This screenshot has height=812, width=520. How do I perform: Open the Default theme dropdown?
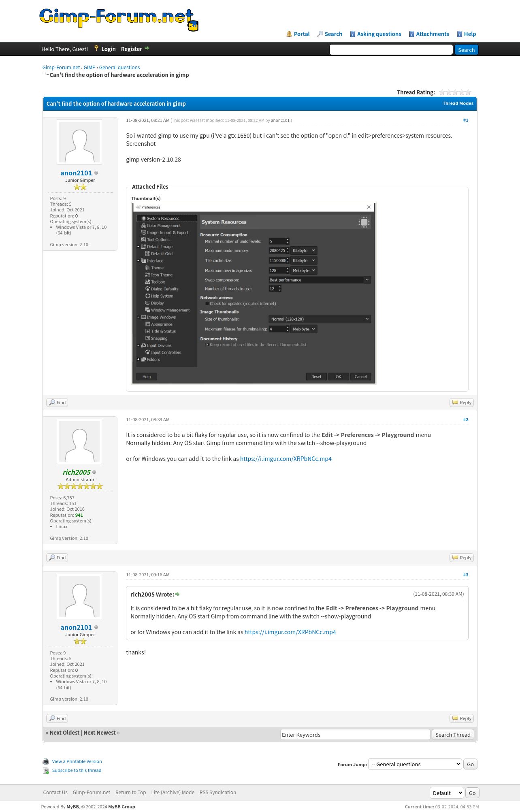pos(446,793)
